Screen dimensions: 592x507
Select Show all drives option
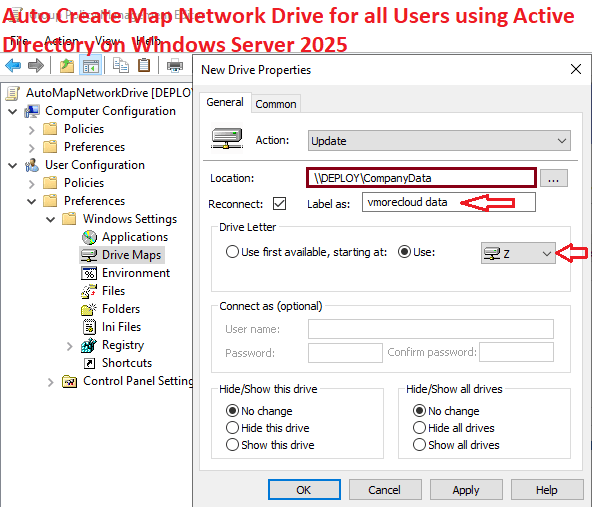pos(419,444)
